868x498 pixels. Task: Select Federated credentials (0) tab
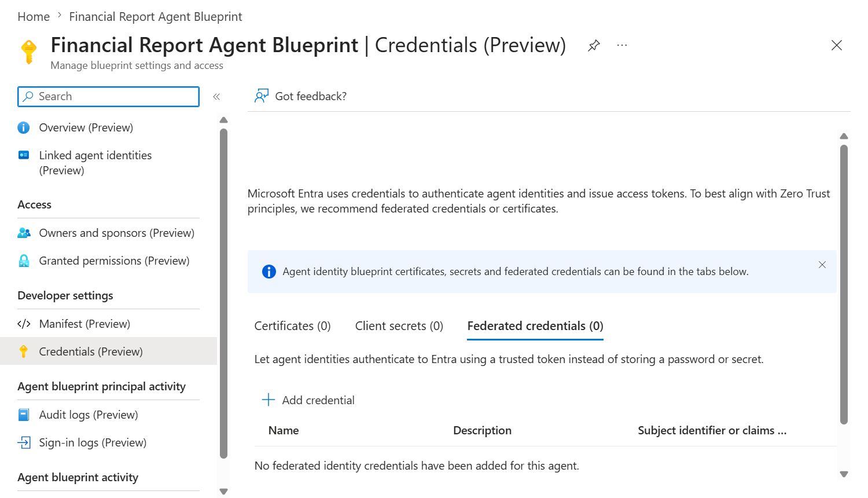(535, 326)
